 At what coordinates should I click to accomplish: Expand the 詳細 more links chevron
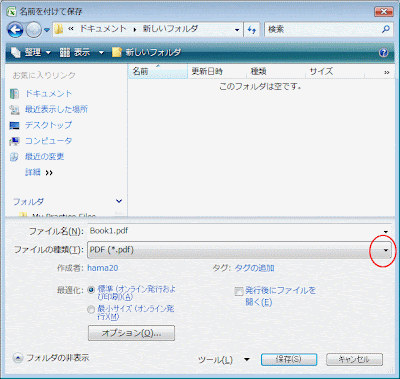49,173
